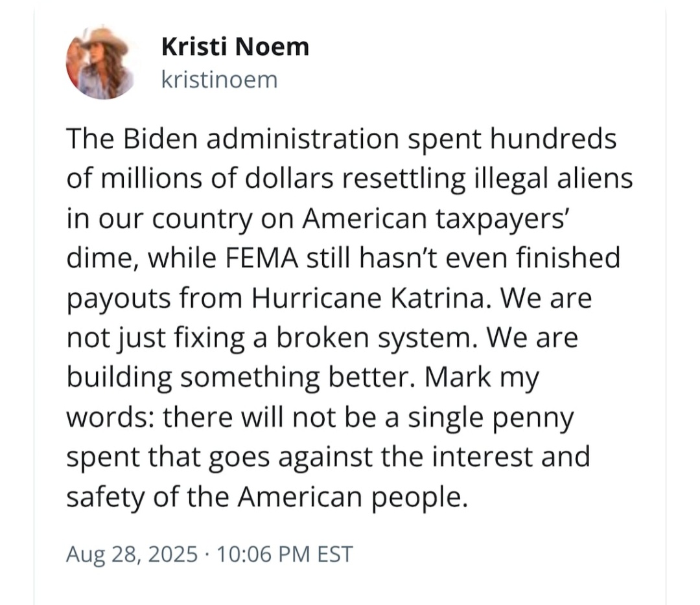
Task: Open the kristinoem handle link
Action: coord(219,80)
